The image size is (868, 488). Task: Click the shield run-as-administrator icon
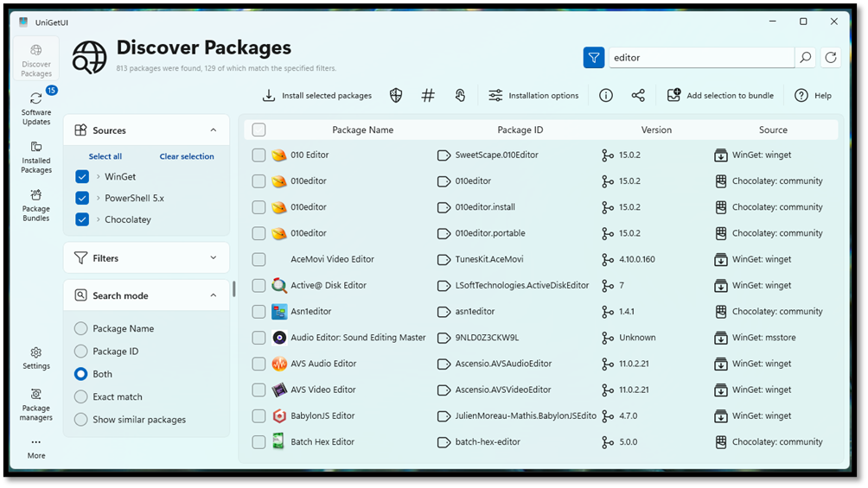click(396, 96)
